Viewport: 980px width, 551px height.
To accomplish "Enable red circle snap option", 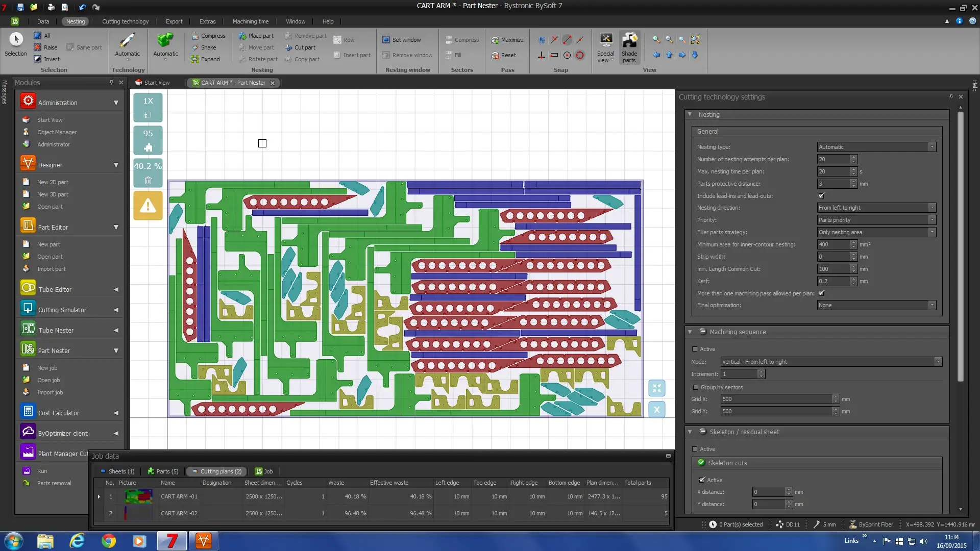I will point(580,55).
